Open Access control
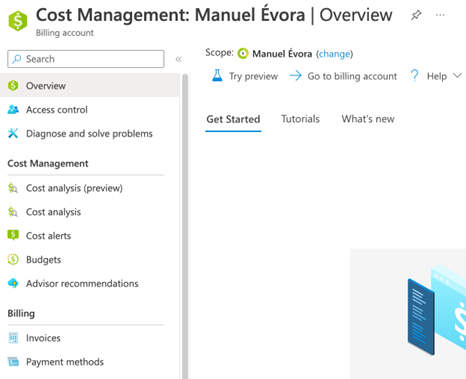The height and width of the screenshot is (379, 466). point(90,110)
